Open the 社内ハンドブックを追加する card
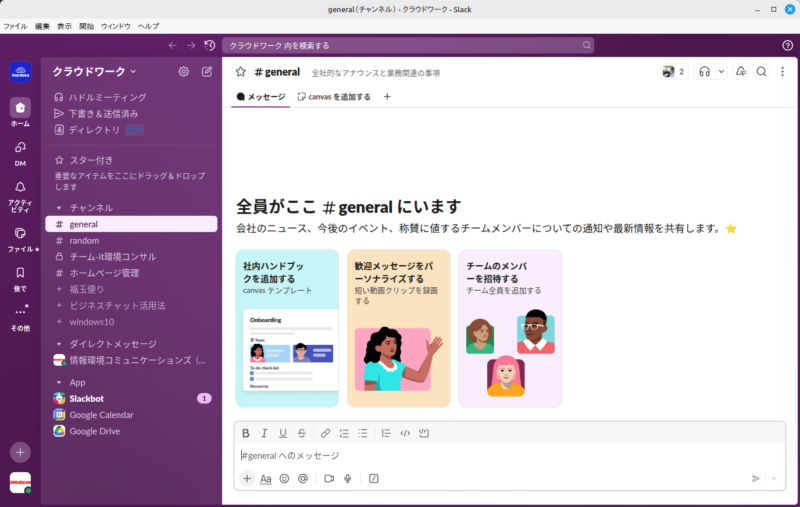 click(x=287, y=328)
